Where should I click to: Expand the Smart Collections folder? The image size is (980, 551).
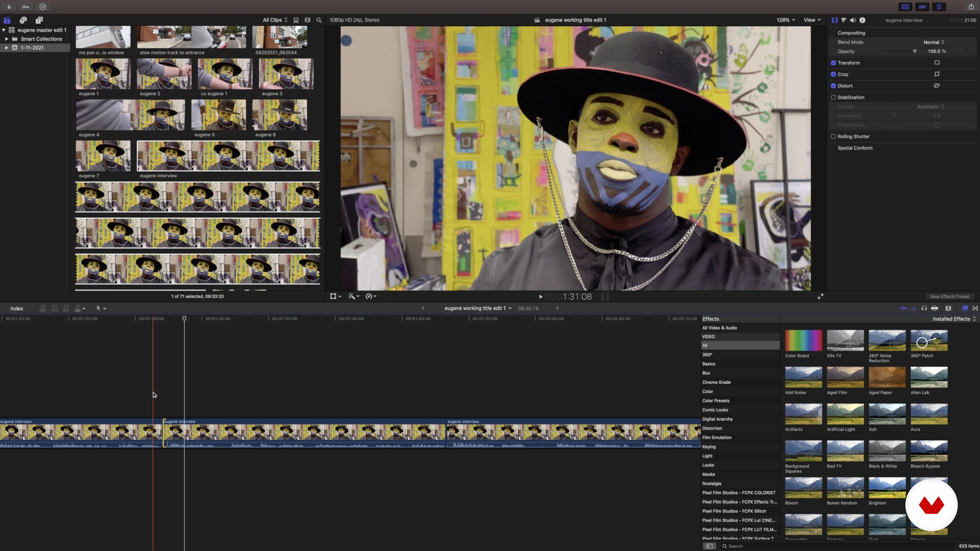(6, 39)
